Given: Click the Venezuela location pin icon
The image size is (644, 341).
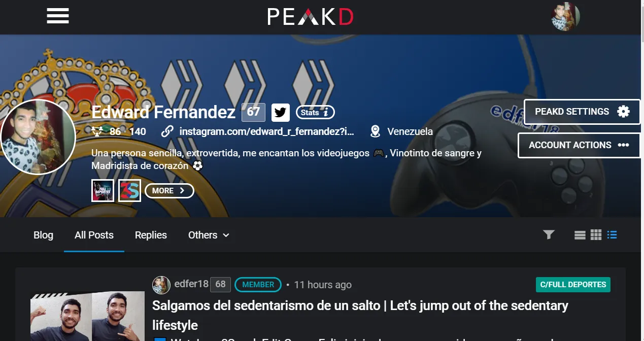Looking at the screenshot, I should (375, 131).
